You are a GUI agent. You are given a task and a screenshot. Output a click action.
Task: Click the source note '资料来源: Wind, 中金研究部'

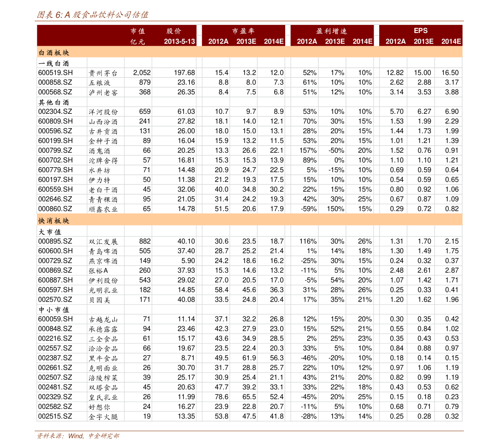point(78,436)
